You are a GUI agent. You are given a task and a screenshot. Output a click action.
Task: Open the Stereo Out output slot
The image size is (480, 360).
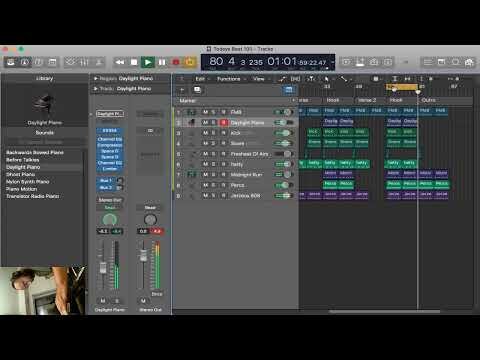[x=110, y=200]
